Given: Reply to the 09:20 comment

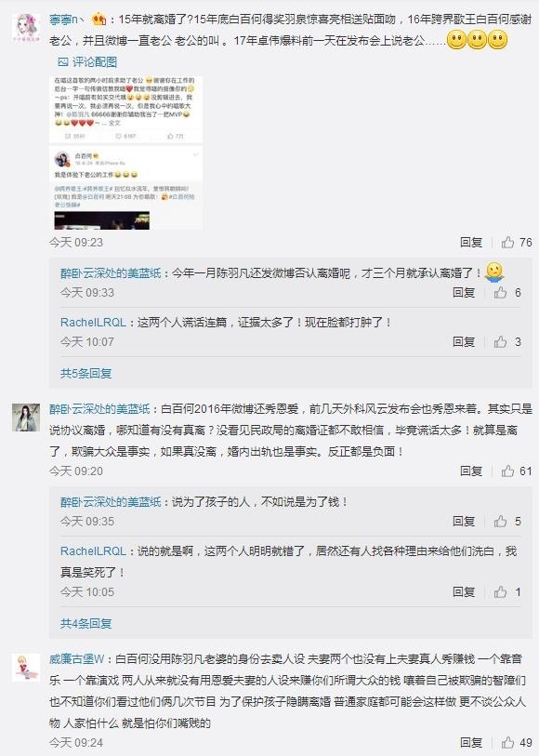Looking at the screenshot, I should 471,471.
